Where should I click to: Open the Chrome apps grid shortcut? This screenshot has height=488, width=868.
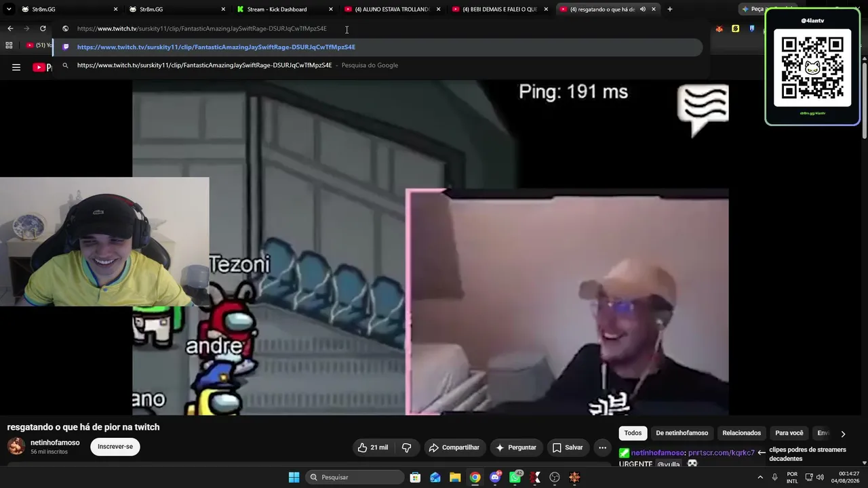click(x=9, y=45)
